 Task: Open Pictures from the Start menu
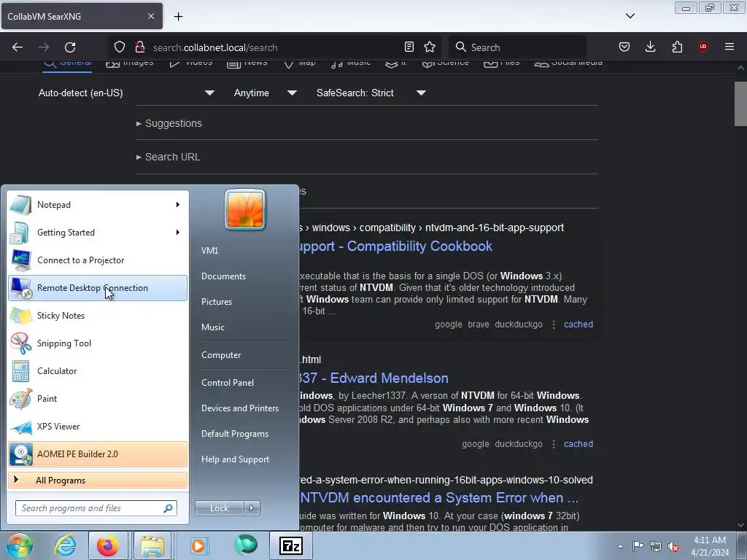pos(216,302)
